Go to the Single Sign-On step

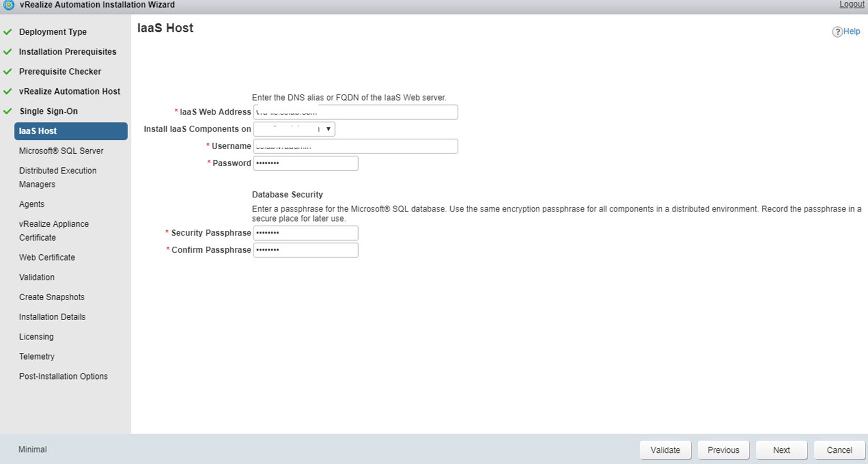48,111
